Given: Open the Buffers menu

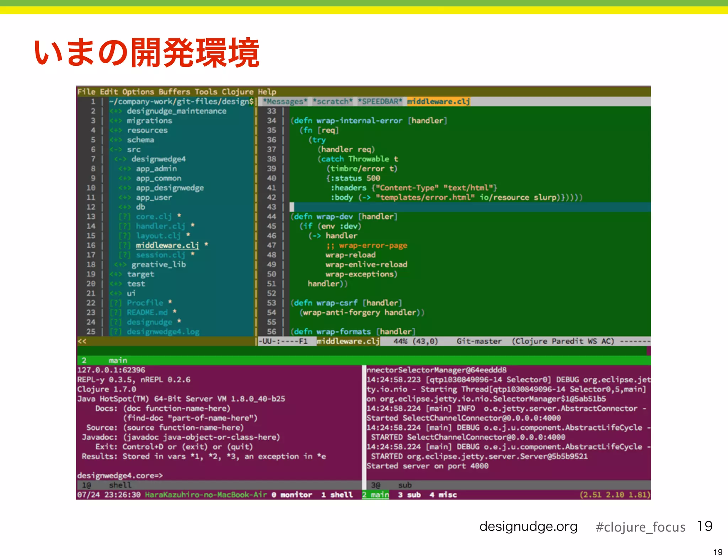Looking at the screenshot, I should coord(174,92).
